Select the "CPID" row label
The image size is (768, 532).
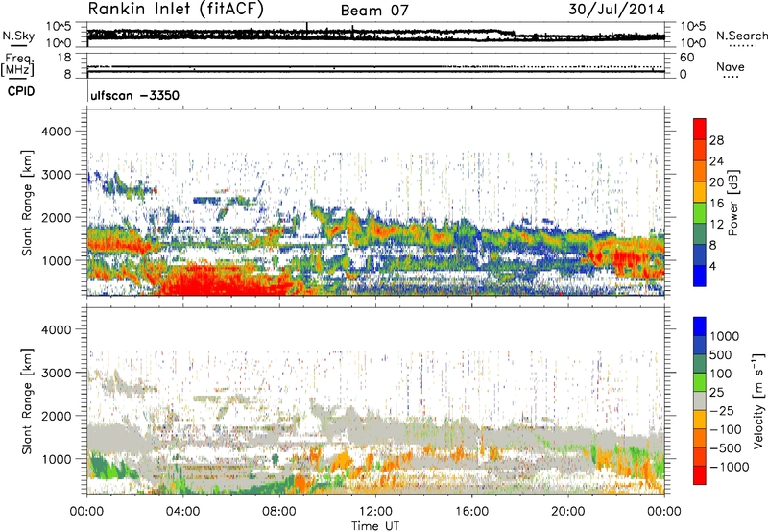[x=21, y=91]
